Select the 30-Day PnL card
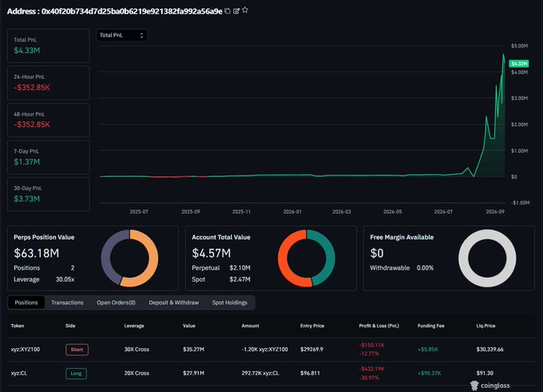This screenshot has height=392, width=543. (49, 194)
